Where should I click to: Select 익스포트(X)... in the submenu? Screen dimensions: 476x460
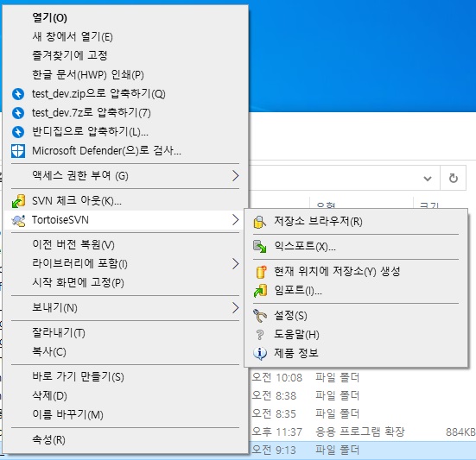(356, 246)
